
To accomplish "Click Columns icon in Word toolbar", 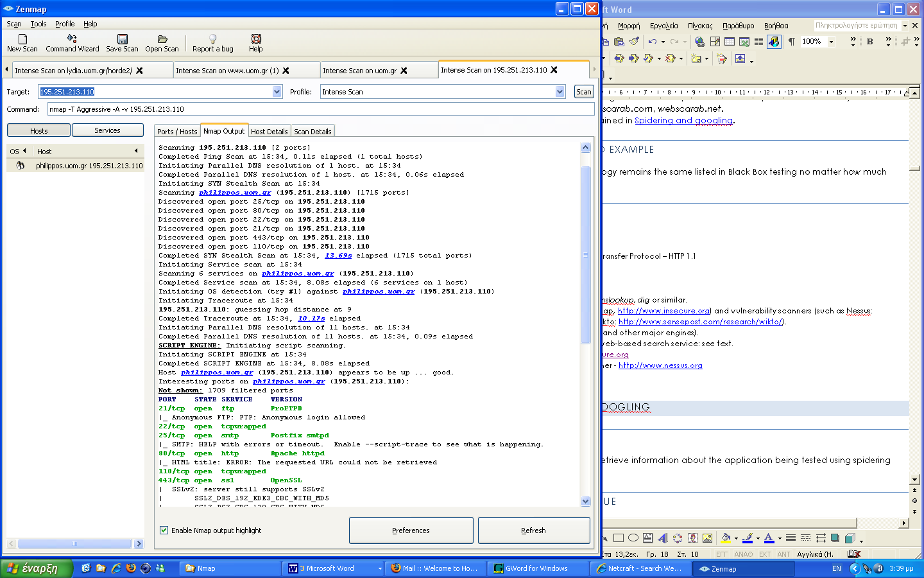I will (758, 41).
